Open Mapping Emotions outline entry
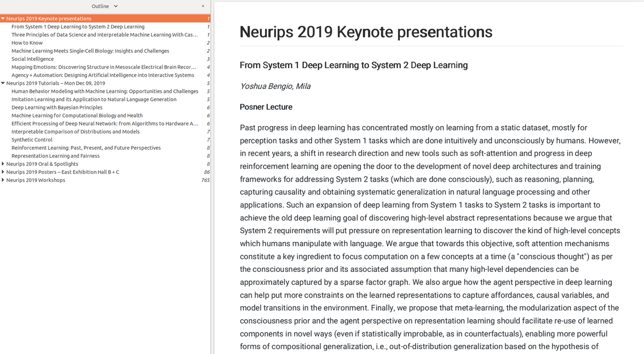This screenshot has height=354, width=644. coord(104,67)
